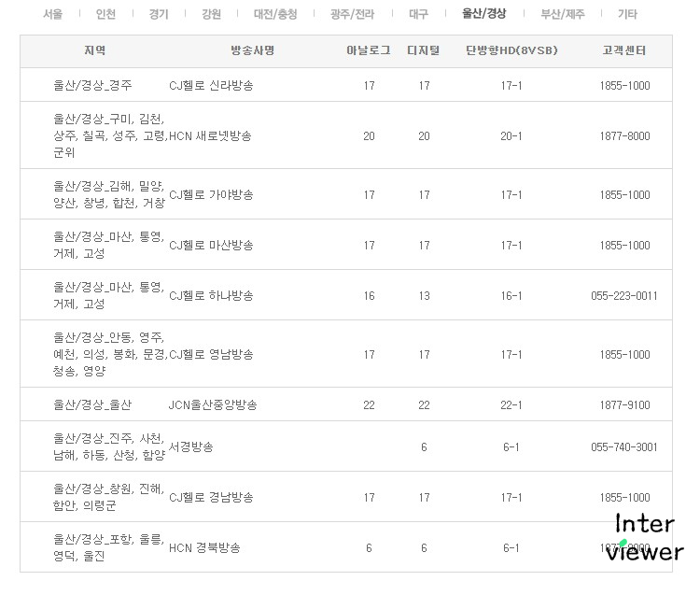The height and width of the screenshot is (595, 700).
Task: Click the 055-740-3001 customer center number
Action: click(624, 447)
